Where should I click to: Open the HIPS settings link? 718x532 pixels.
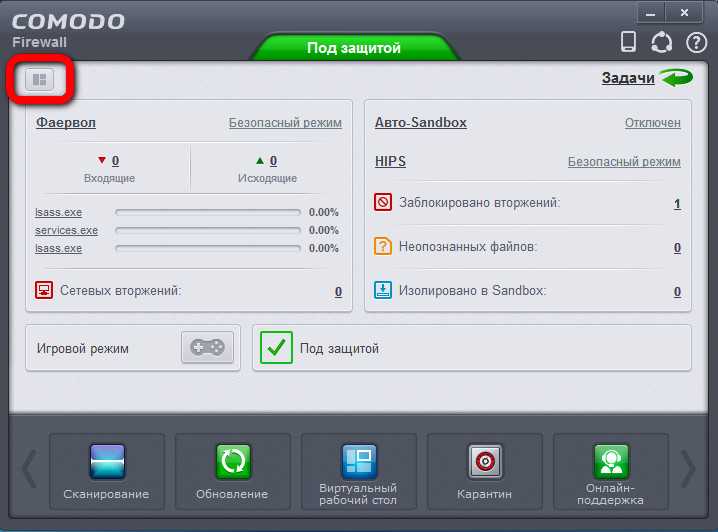click(390, 161)
